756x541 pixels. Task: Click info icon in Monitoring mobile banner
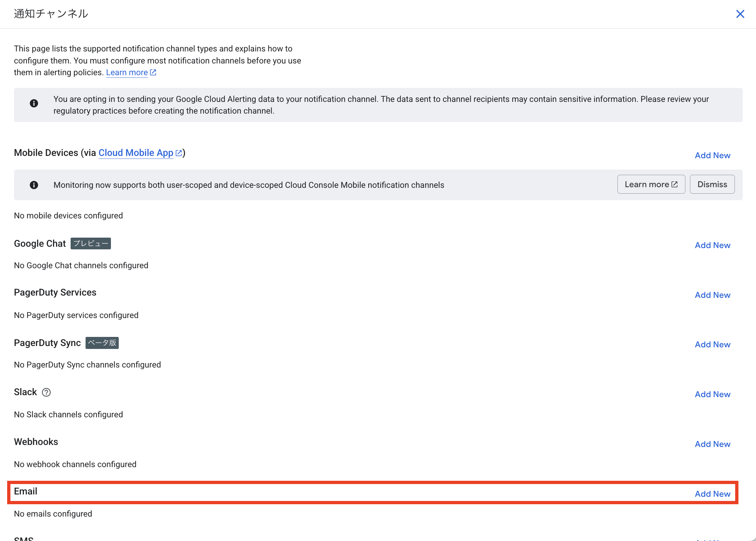(34, 185)
